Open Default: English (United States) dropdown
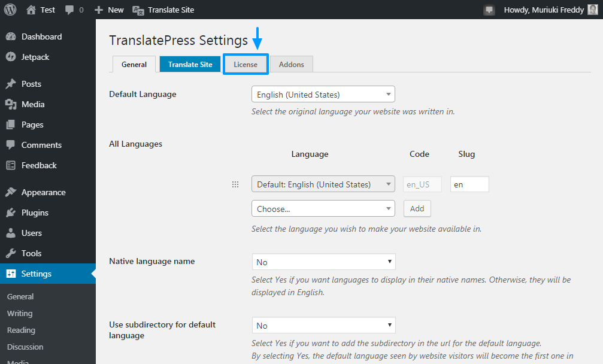 (323, 184)
